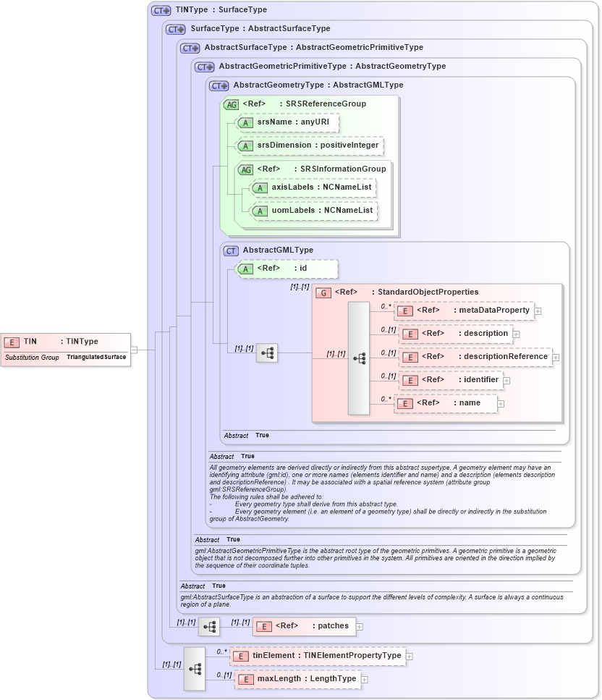
Task: Click 'gml:AbstractGeometricPrimitiveType is the abstract root' description
Action: click(x=376, y=558)
